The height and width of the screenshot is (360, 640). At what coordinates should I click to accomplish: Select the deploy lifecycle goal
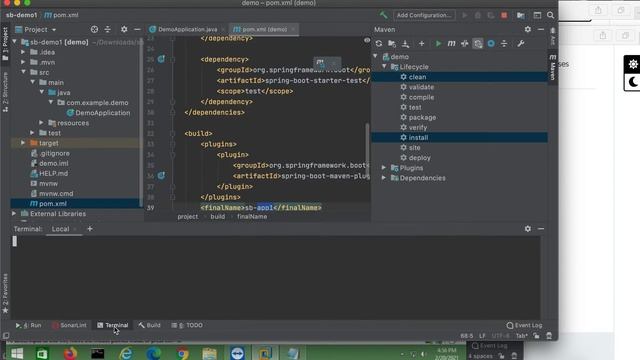pyautogui.click(x=420, y=158)
